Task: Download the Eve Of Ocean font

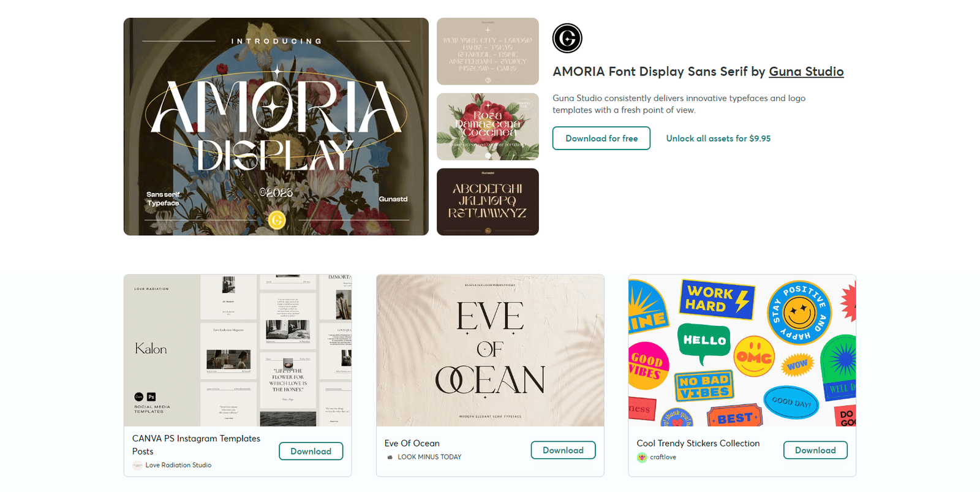Action: click(563, 450)
